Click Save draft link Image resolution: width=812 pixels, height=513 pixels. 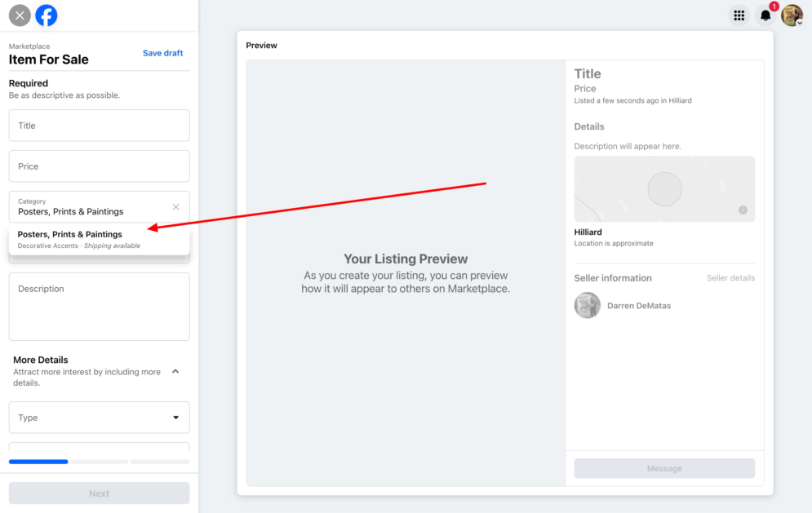tap(162, 53)
